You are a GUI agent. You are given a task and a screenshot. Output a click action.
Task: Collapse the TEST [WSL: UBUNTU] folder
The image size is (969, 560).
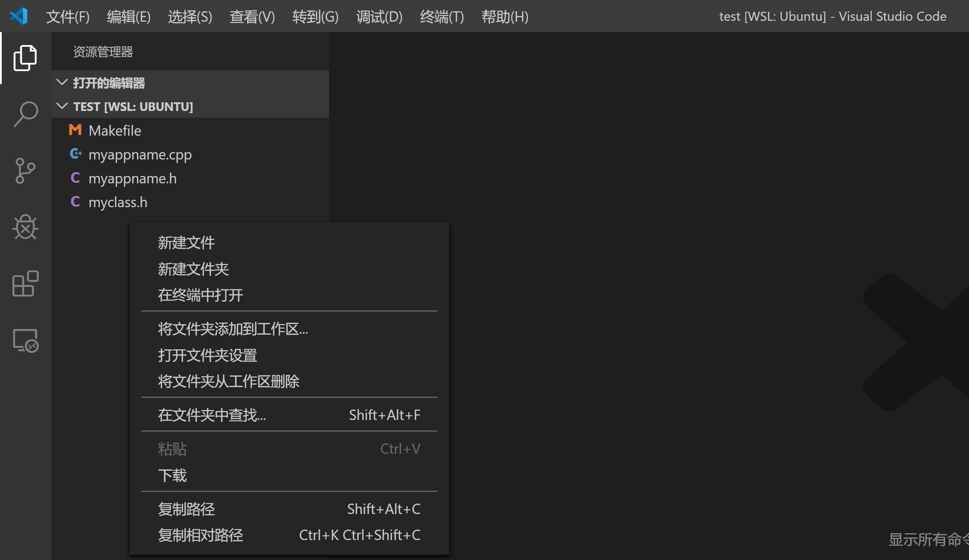click(x=62, y=106)
